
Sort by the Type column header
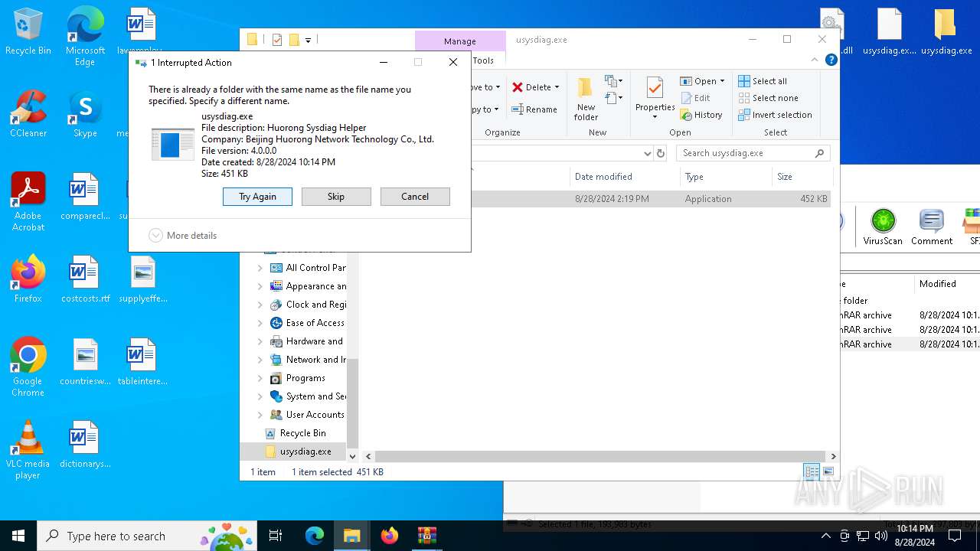coord(726,177)
